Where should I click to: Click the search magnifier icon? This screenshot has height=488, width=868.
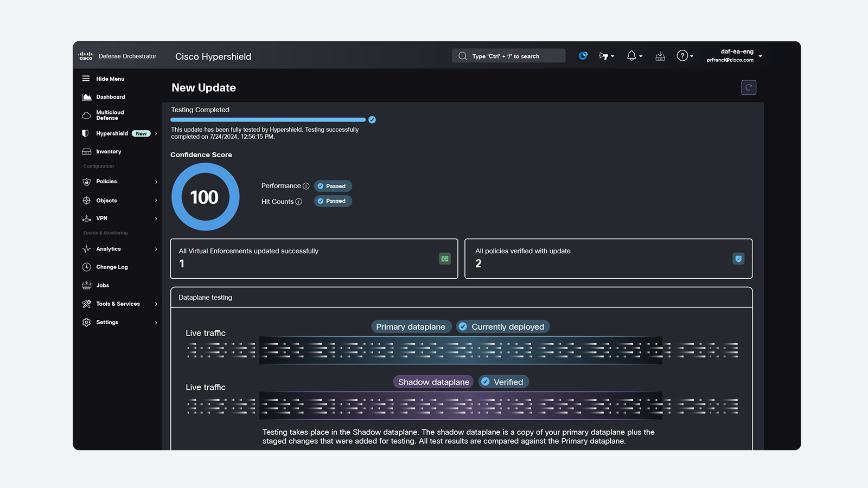coord(462,56)
